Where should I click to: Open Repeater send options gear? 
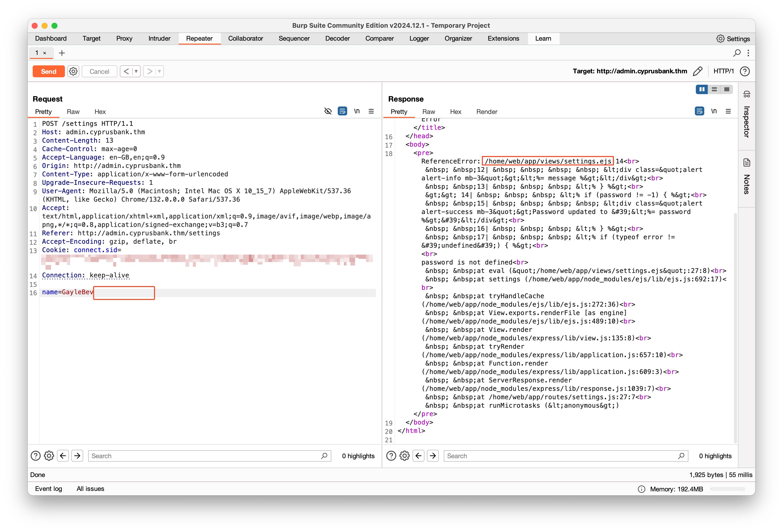(x=73, y=71)
